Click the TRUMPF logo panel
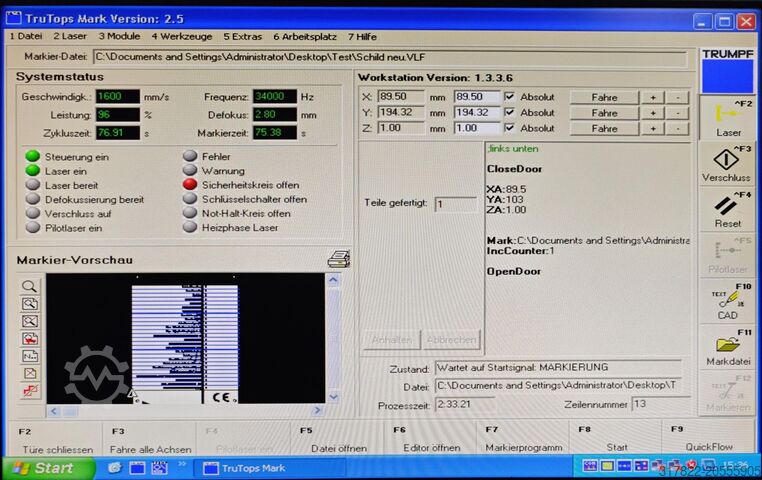The image size is (762, 480). coord(728,69)
